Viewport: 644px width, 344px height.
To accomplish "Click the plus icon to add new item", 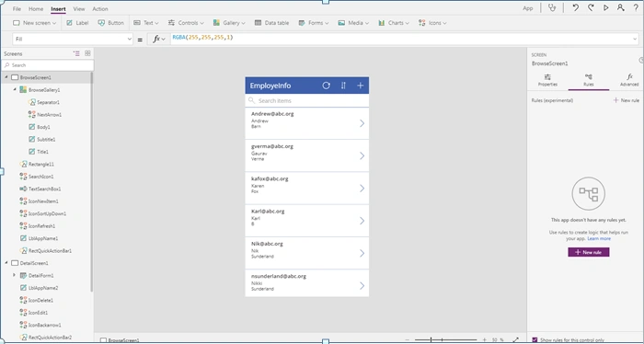I will point(361,86).
